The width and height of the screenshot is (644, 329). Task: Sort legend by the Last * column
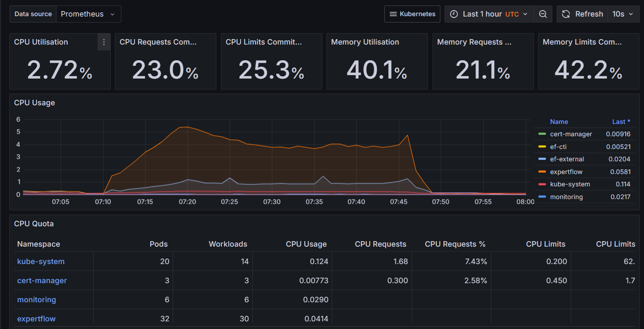[x=621, y=122]
